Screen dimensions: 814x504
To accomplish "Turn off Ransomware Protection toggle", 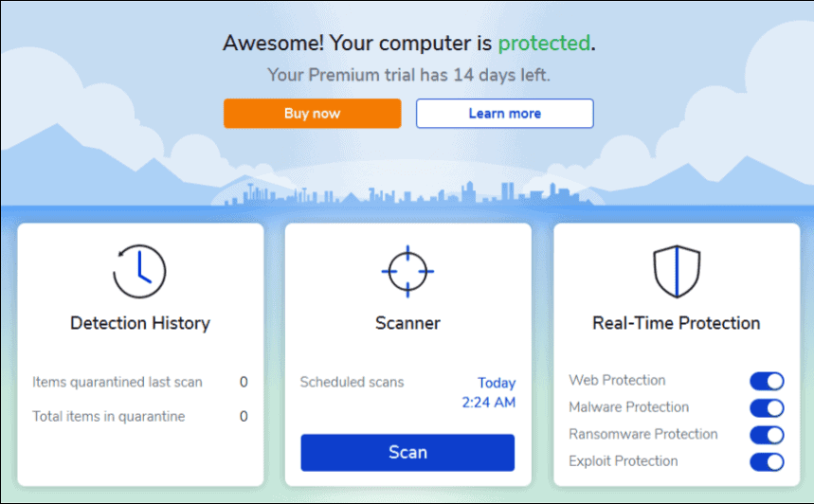I will point(767,435).
